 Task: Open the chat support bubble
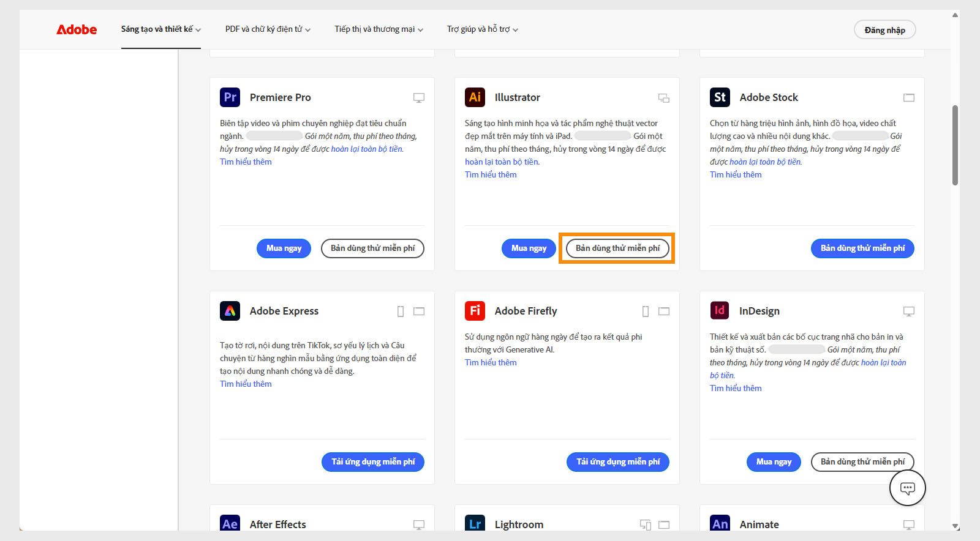tap(907, 488)
